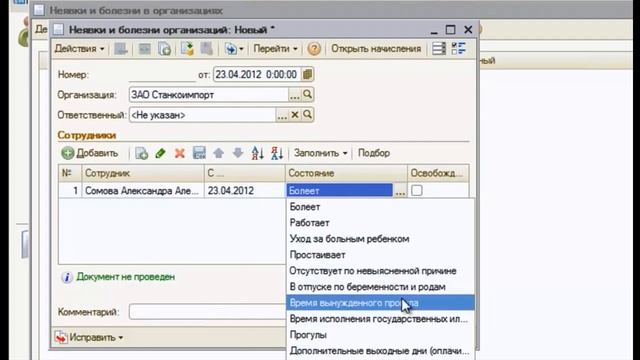Click the help question mark icon

tap(314, 49)
